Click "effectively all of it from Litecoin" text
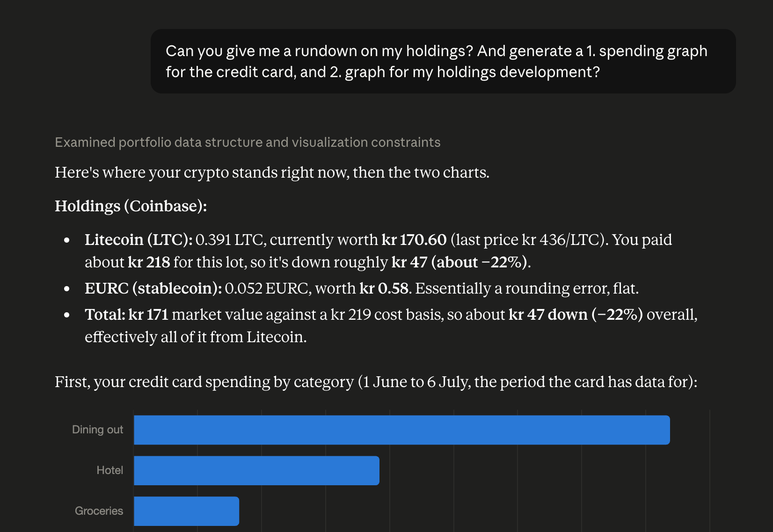 (196, 337)
